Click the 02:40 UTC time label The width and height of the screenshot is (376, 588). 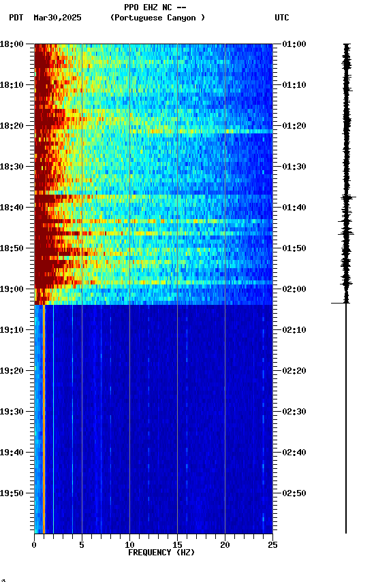pos(294,453)
